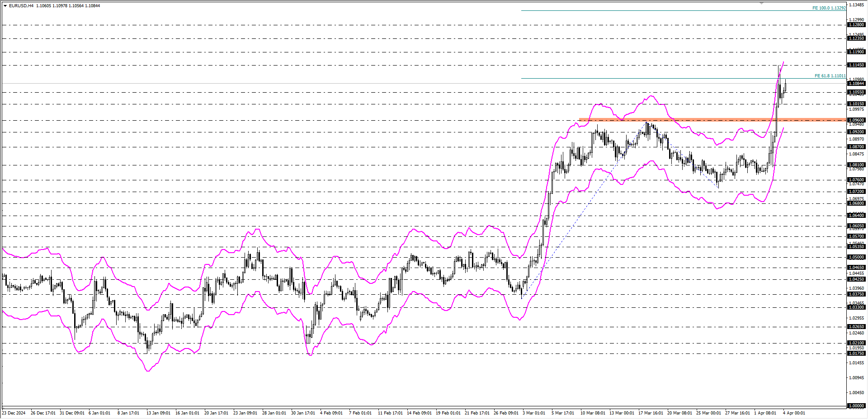Image resolution: width=868 pixels, height=419 pixels.
Task: Click the 1.06050 price level label
Action: click(856, 226)
